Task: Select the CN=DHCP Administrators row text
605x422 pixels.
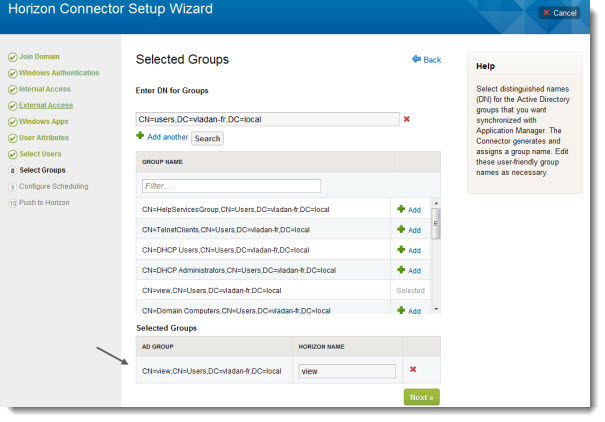Action: click(x=239, y=270)
